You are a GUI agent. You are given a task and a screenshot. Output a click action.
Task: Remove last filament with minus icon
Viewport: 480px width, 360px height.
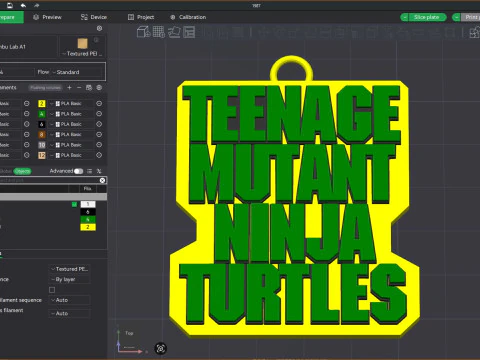coord(79,88)
